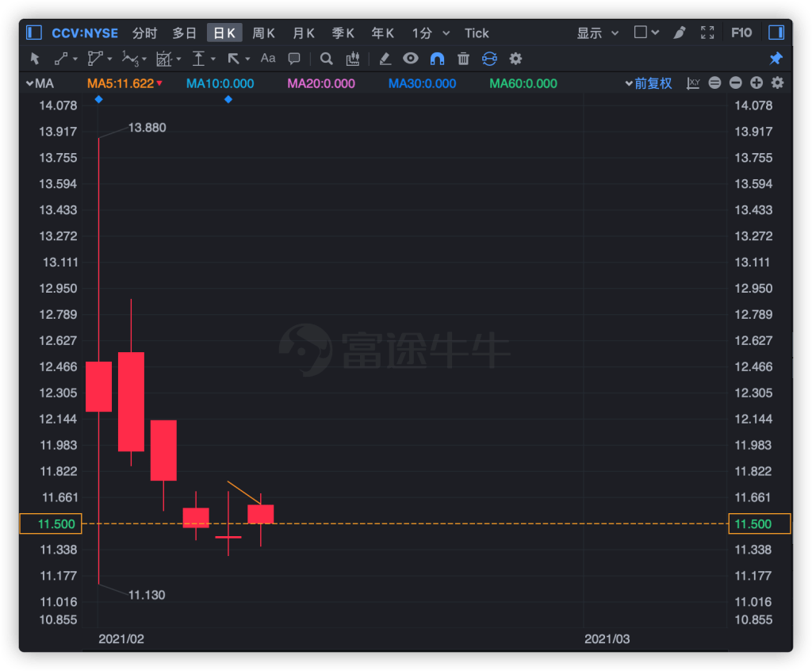
Task: Click the CCV:NYSE ticker symbol
Action: (x=85, y=33)
